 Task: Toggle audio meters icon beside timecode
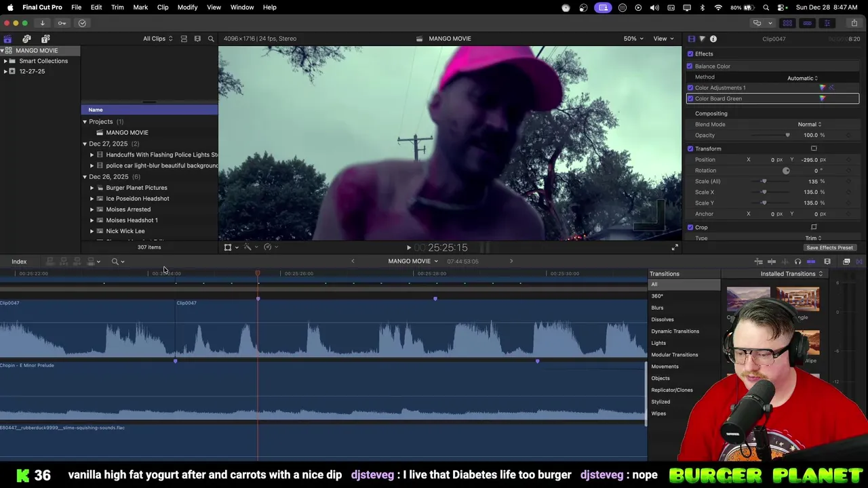[484, 247]
